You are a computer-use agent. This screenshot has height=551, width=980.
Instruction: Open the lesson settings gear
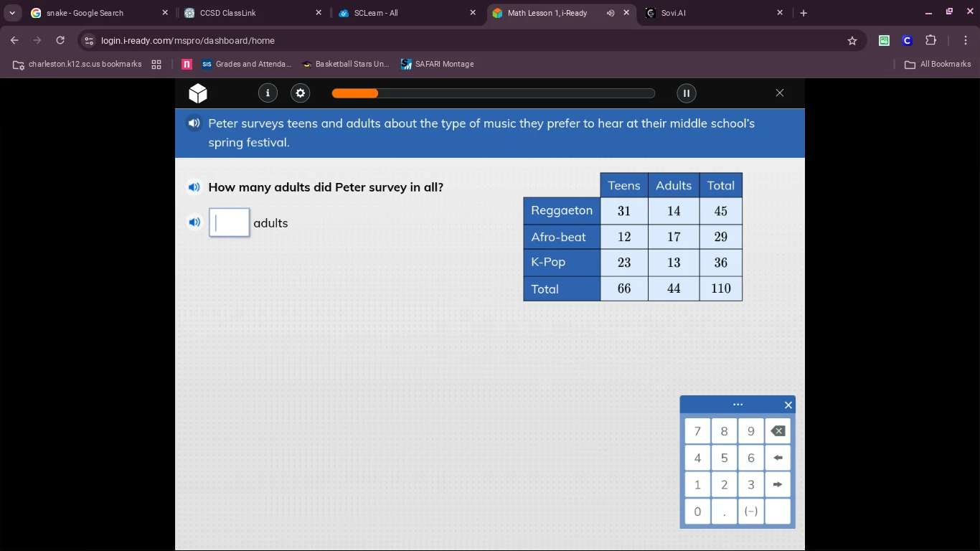click(301, 93)
